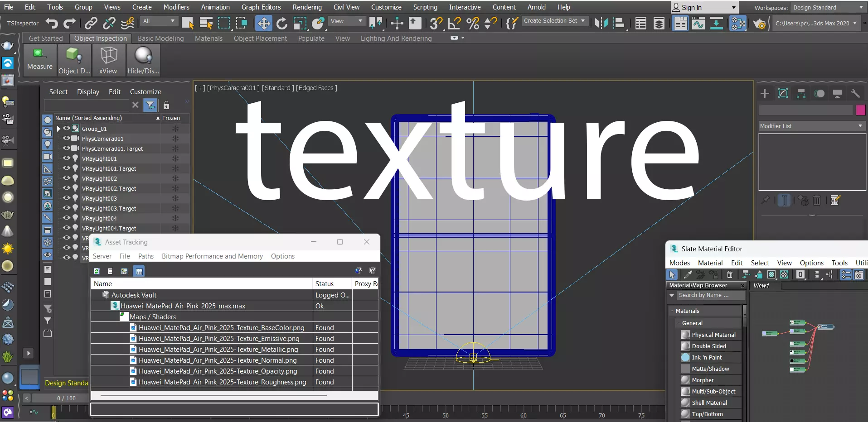Pick material eyedropper in Slate Material Editor
The width and height of the screenshot is (868, 422).
(x=688, y=274)
